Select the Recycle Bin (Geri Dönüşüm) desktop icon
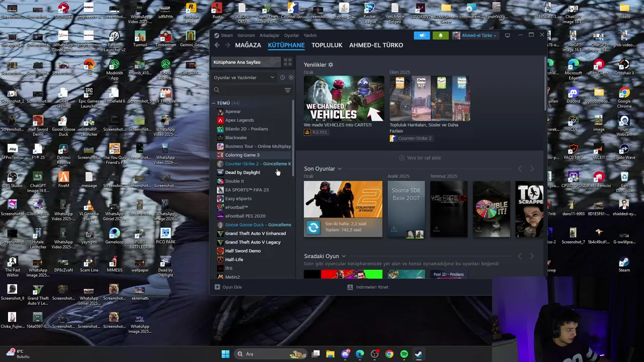Viewport: 644px width, 362px height. tap(624, 180)
